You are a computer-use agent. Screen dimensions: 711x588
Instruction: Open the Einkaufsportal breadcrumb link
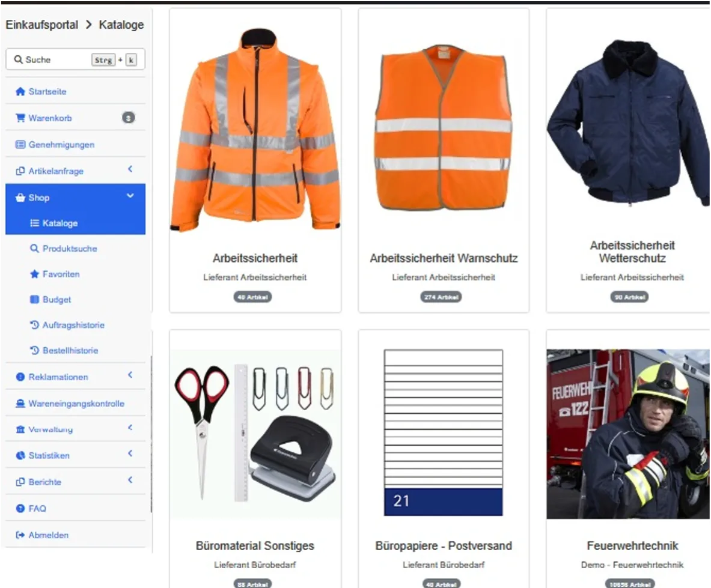point(41,25)
